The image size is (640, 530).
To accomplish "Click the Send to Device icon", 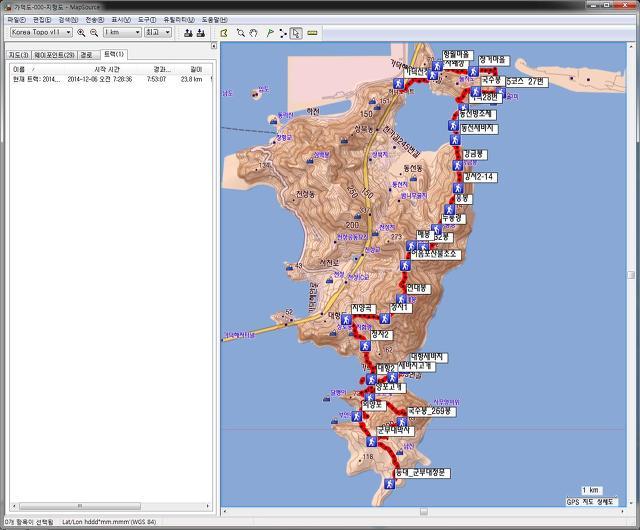I will [188, 33].
